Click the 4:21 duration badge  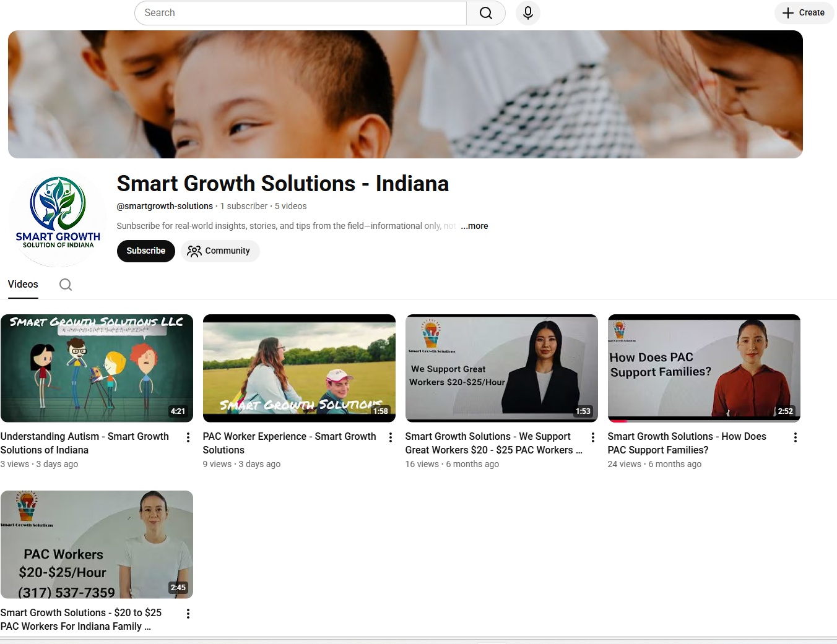pyautogui.click(x=178, y=411)
